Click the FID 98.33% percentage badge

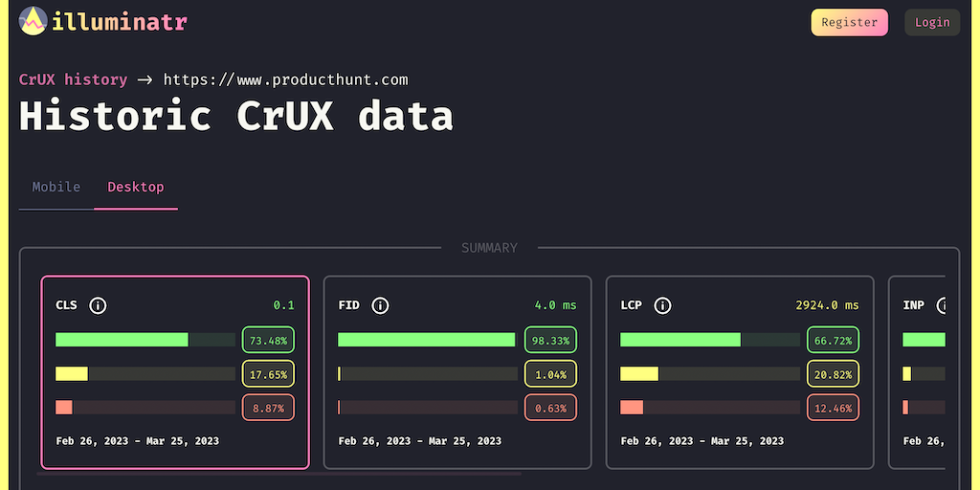pos(550,340)
